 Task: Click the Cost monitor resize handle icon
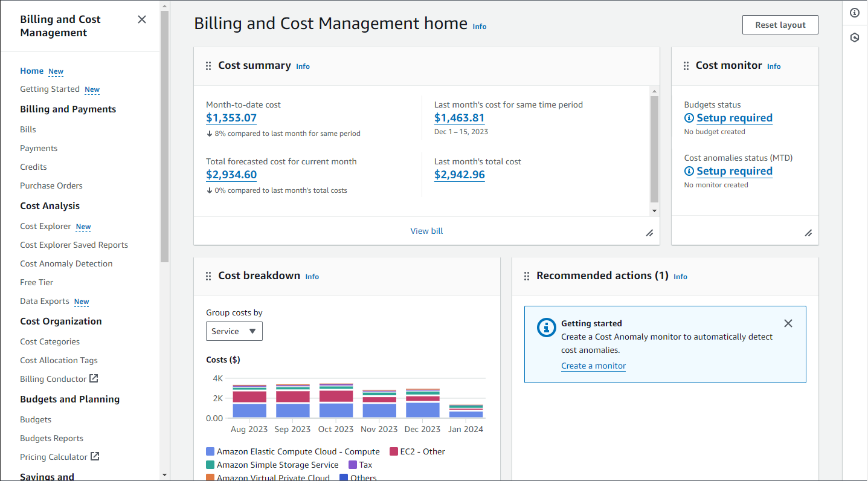coord(808,233)
